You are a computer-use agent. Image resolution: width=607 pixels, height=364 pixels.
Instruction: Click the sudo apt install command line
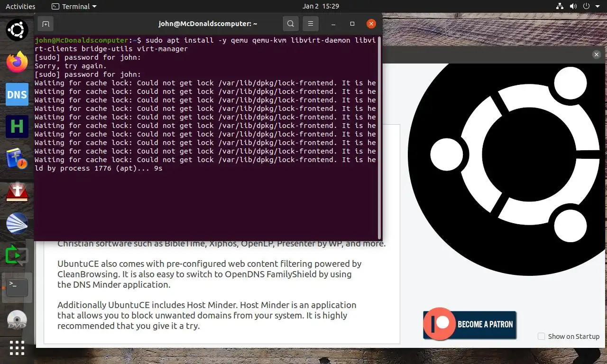tap(205, 45)
